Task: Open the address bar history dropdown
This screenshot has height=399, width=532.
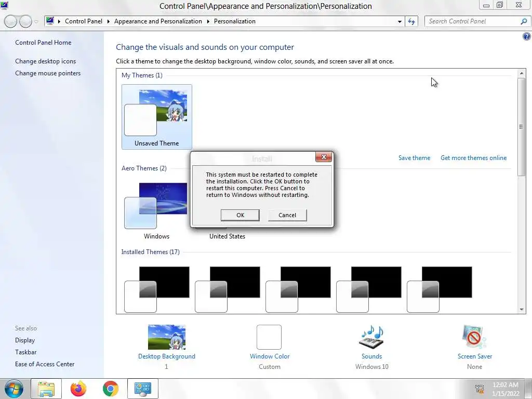Action: click(400, 22)
